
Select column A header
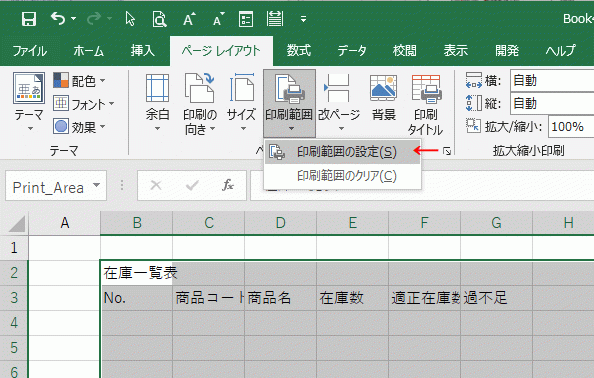(65, 223)
